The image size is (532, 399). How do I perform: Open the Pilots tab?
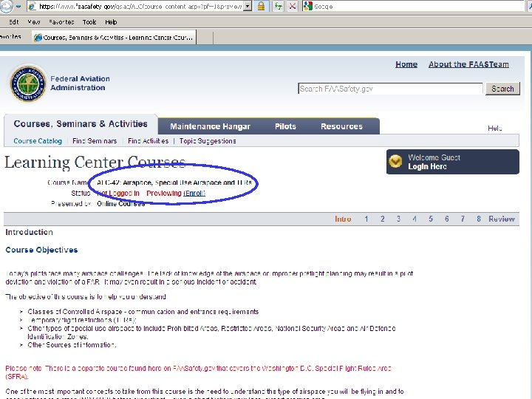(x=285, y=126)
